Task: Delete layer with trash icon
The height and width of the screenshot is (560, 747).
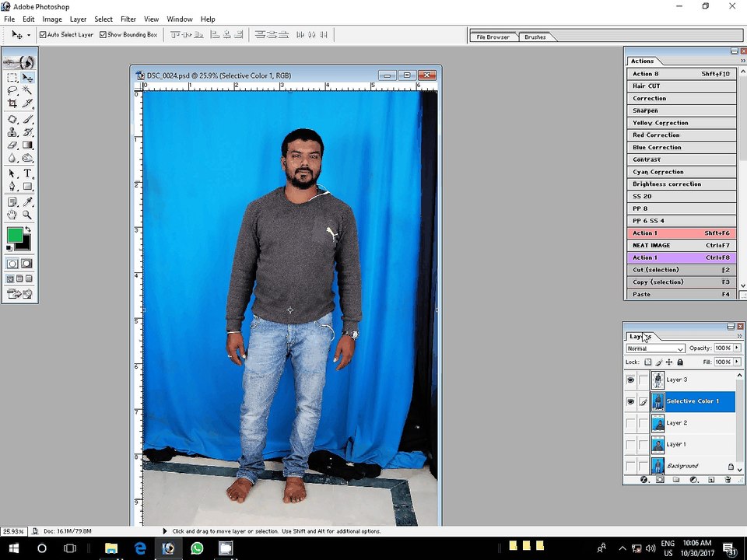Action: 728,480
